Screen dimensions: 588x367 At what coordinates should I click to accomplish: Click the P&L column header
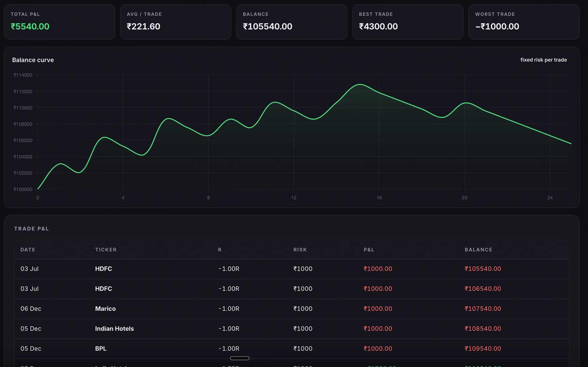tap(369, 250)
